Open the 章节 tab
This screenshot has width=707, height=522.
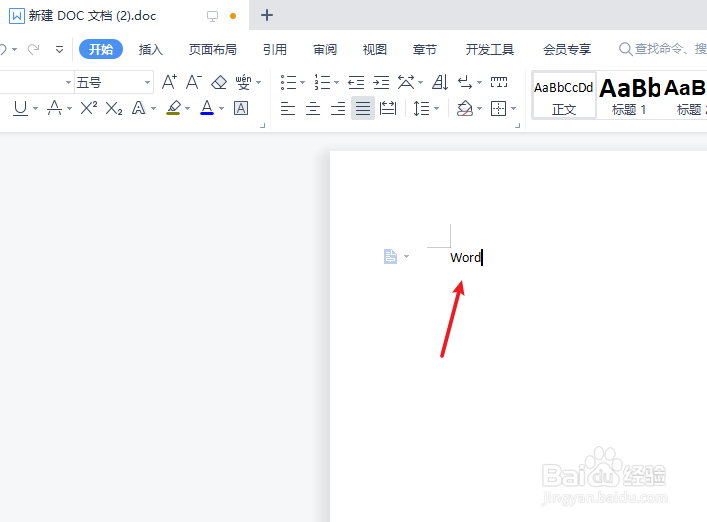[x=425, y=49]
